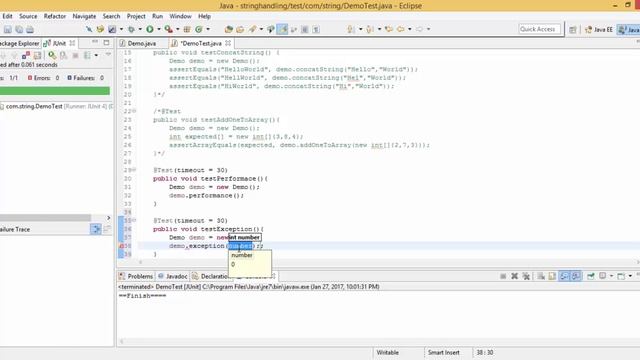This screenshot has height=360, width=640.
Task: Click the Print icon in toolbar
Action: click(30, 29)
